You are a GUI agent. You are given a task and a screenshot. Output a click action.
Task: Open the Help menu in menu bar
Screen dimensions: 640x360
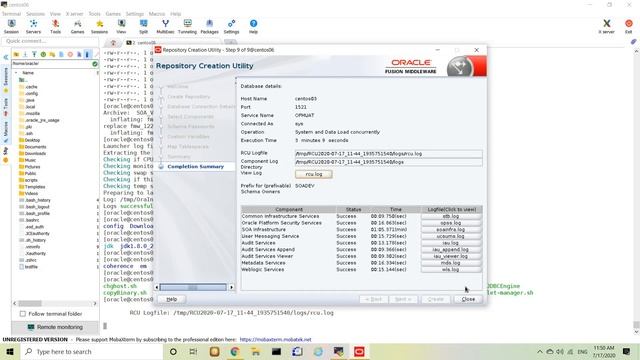pyautogui.click(x=176, y=14)
